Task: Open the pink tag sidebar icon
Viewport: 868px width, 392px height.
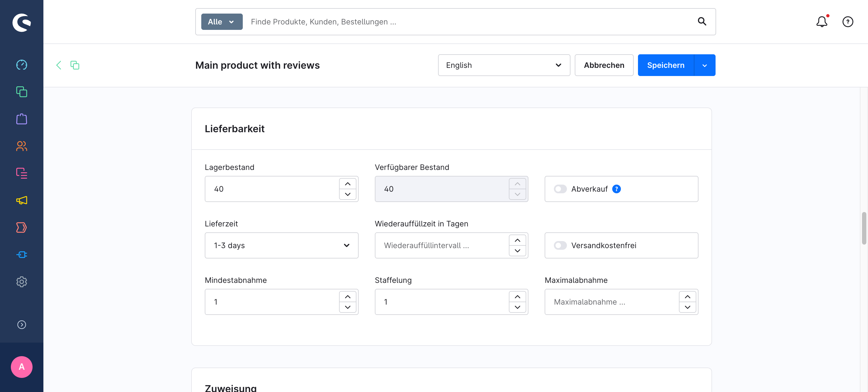Action: [22, 227]
